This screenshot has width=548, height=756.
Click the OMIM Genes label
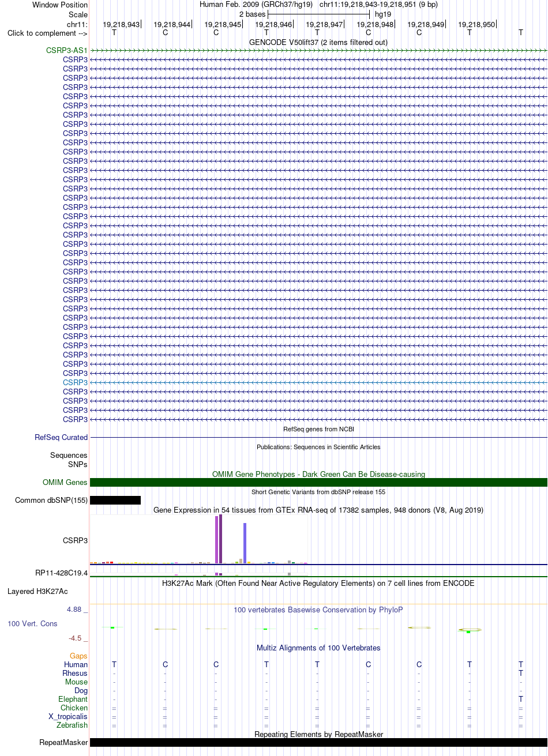pyautogui.click(x=65, y=483)
